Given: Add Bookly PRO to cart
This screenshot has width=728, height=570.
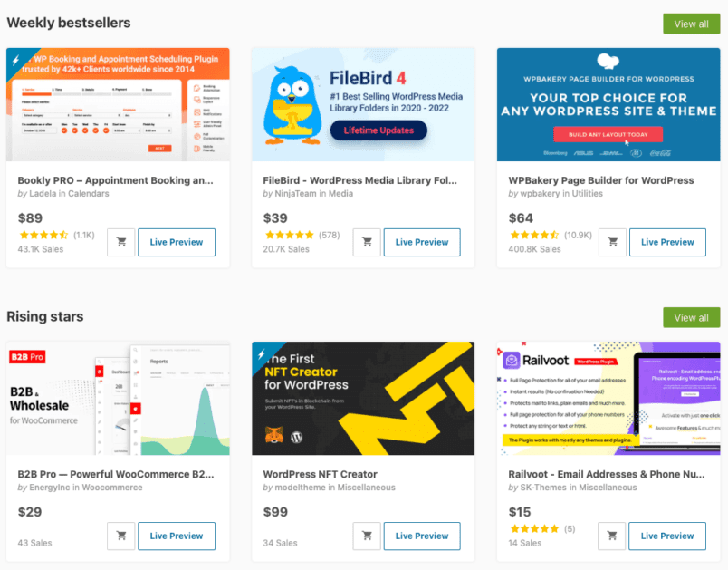Looking at the screenshot, I should (x=120, y=242).
